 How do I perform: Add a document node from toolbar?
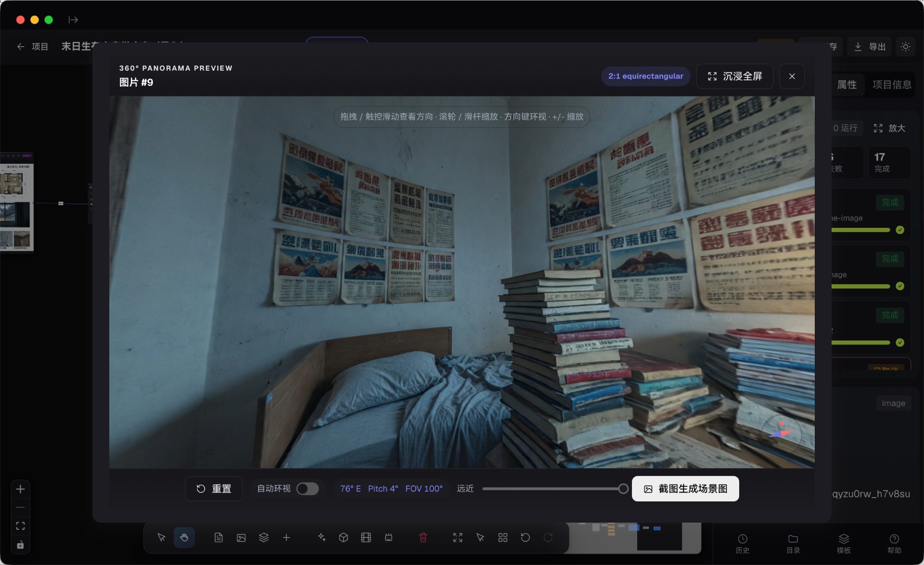point(218,538)
